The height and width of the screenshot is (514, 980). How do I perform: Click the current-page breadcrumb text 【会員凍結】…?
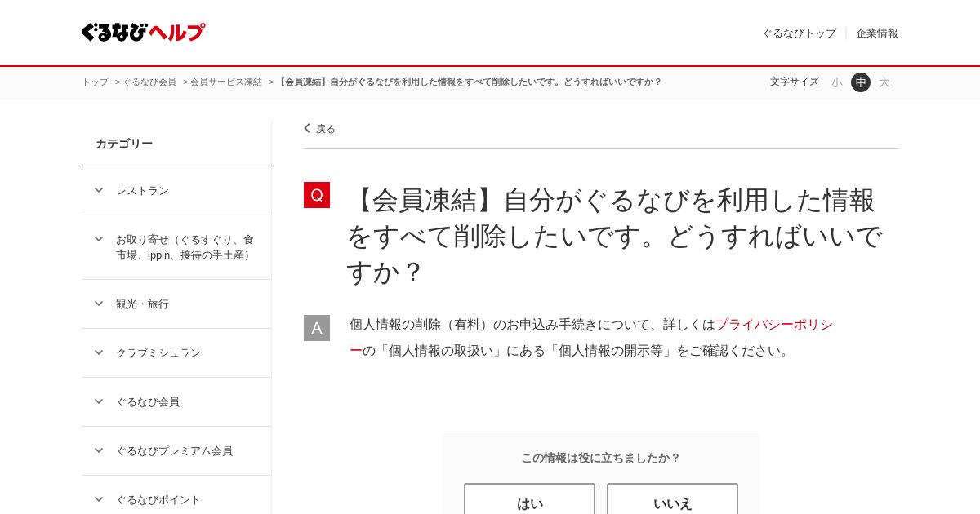pos(469,82)
